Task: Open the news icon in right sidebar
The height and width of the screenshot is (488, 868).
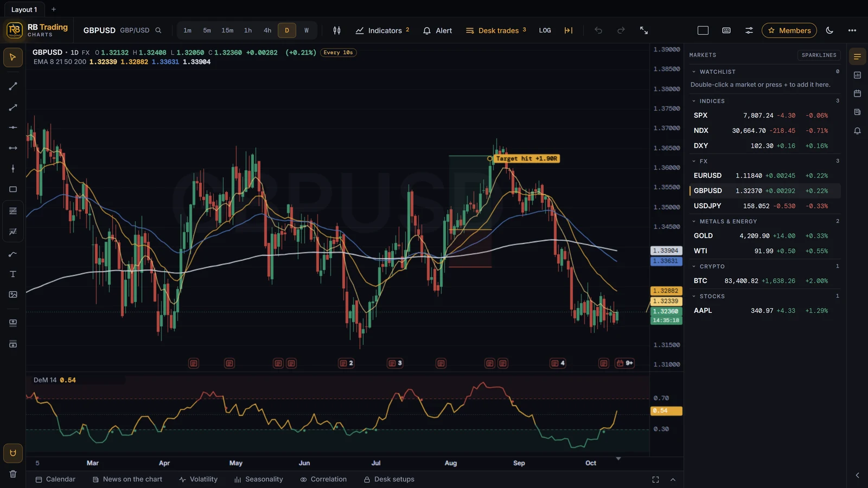Action: coord(857,112)
